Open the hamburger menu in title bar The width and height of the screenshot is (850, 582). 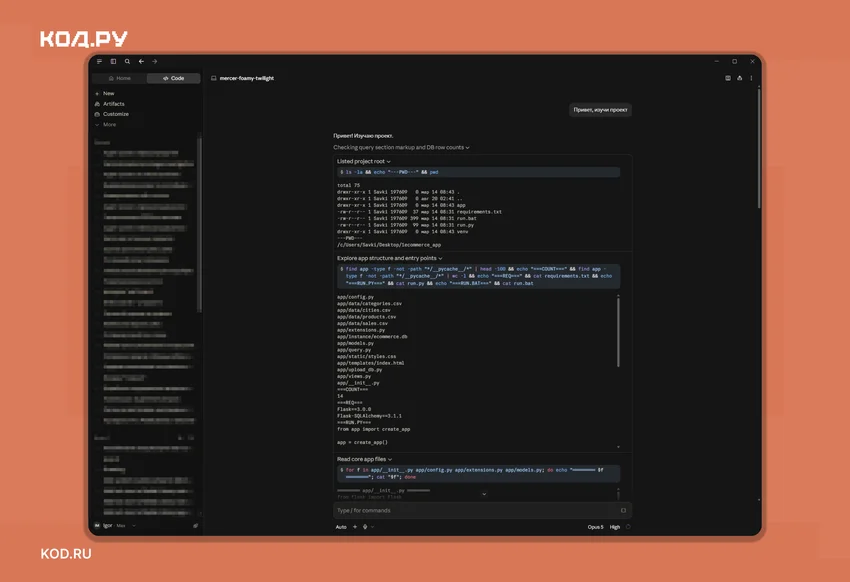click(x=99, y=62)
